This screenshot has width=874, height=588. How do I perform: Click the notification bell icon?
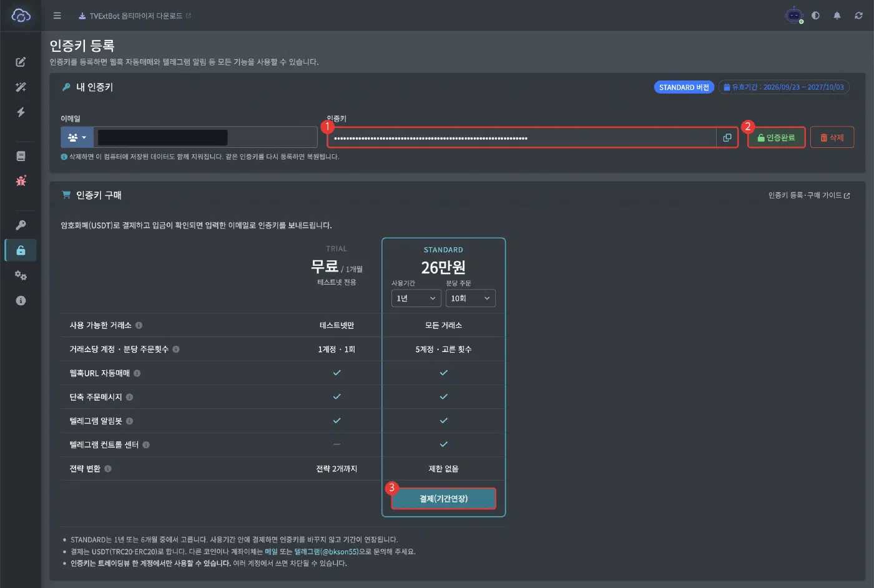[x=837, y=16]
